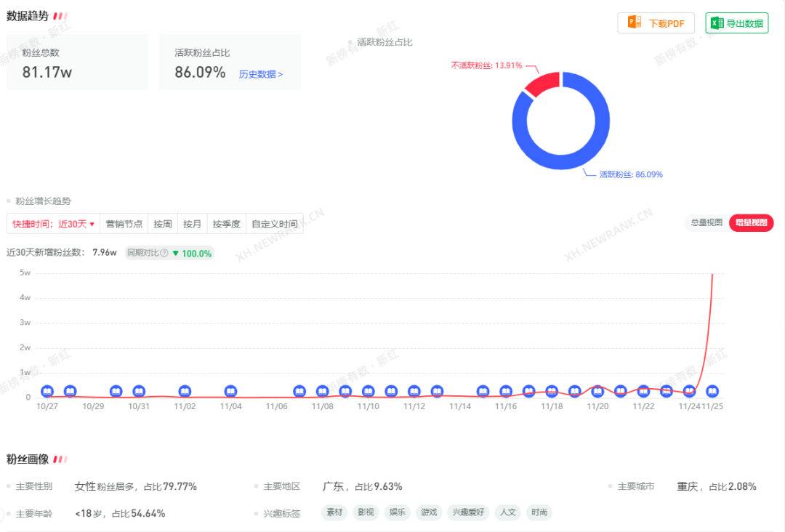
Task: Click the Excel icon in 导出数据 button
Action: pyautogui.click(x=716, y=23)
